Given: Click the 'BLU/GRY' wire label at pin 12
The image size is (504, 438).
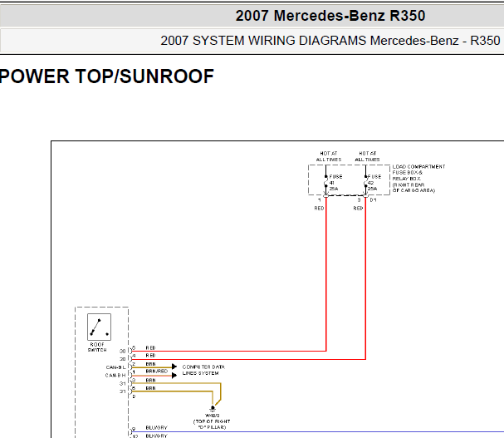Looking at the screenshot, I should coord(157,436).
